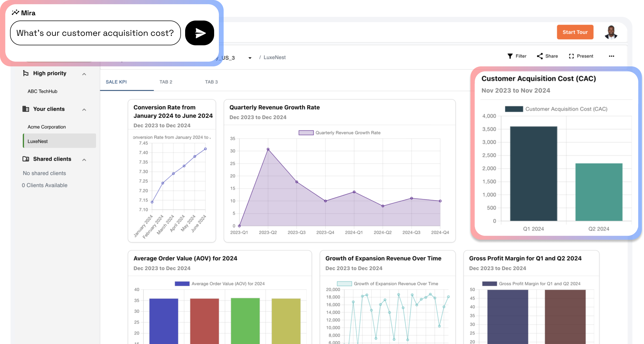Click the Present label
This screenshot has height=344, width=644.
tap(585, 56)
